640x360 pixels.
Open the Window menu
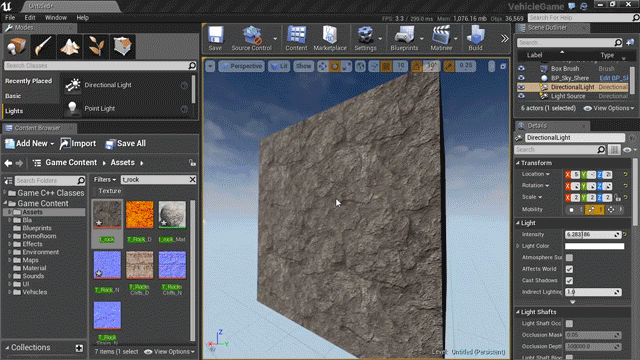tap(56, 18)
